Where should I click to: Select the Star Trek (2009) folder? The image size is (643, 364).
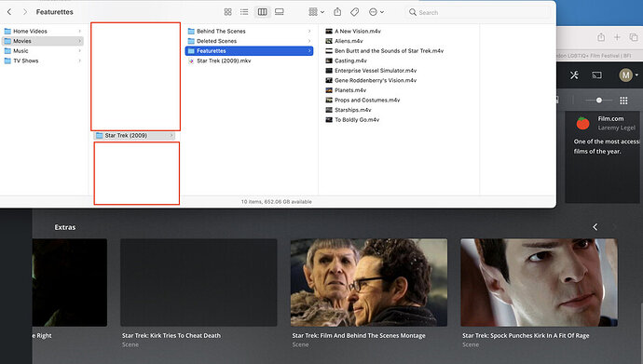tap(134, 136)
